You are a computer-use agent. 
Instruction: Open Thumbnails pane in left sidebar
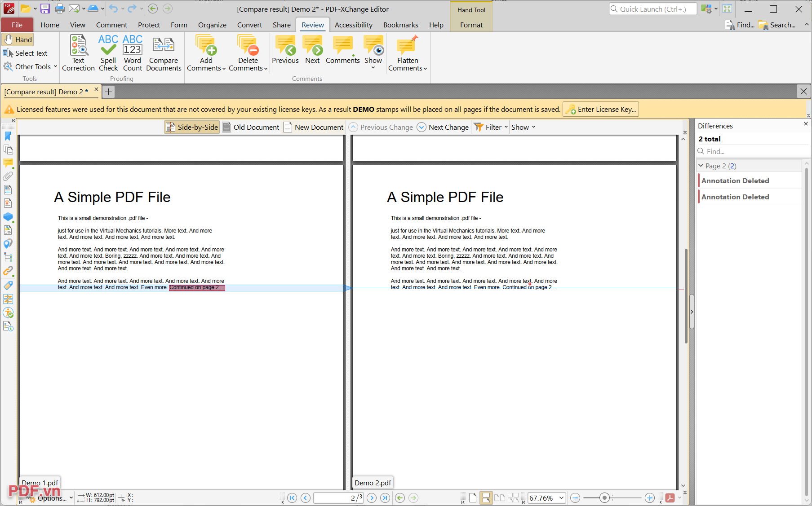coord(8,150)
